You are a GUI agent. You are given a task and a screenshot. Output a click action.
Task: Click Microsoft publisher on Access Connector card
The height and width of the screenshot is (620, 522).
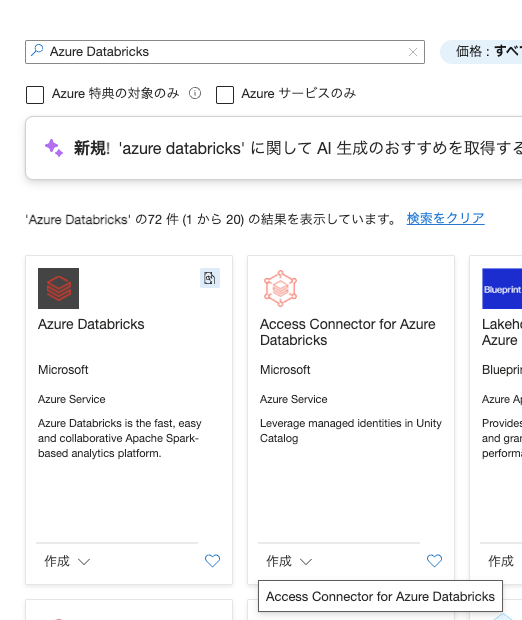pyautogui.click(x=285, y=370)
